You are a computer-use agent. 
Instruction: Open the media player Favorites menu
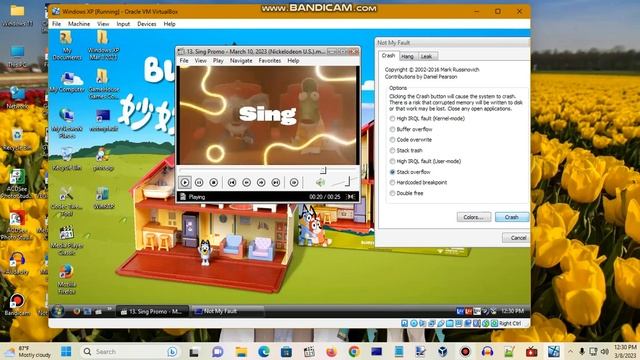tap(270, 60)
